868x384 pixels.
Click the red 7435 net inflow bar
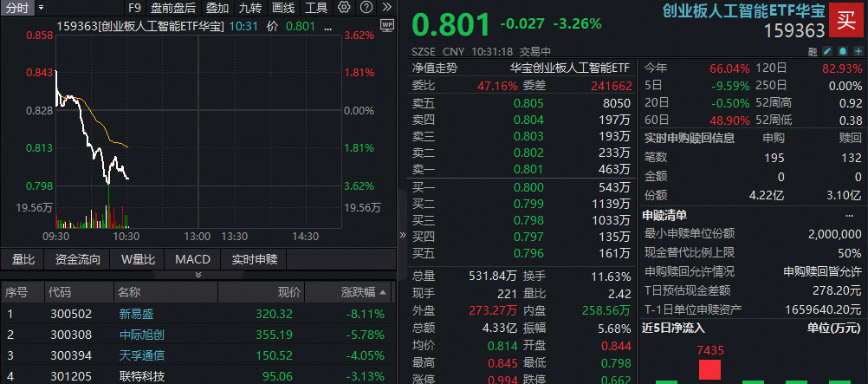pyautogui.click(x=709, y=369)
